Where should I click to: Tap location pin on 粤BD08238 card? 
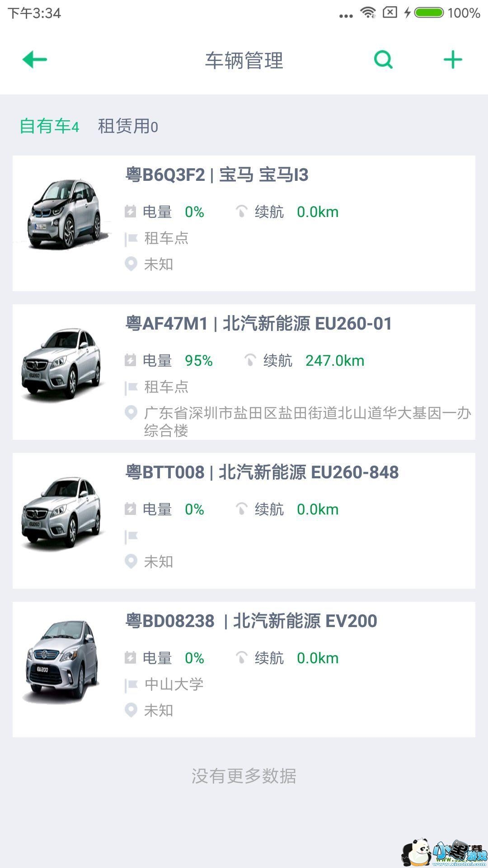tap(131, 710)
